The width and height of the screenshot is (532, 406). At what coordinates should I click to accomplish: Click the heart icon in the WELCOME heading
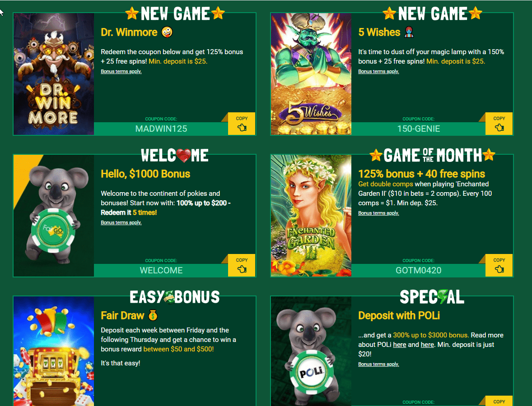click(183, 156)
